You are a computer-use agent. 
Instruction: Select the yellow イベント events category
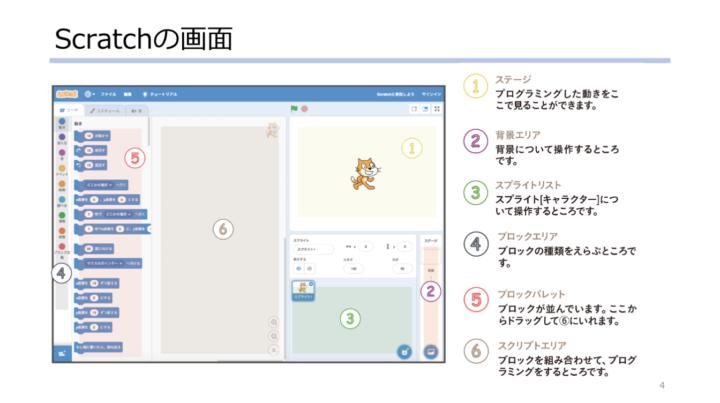tap(62, 170)
